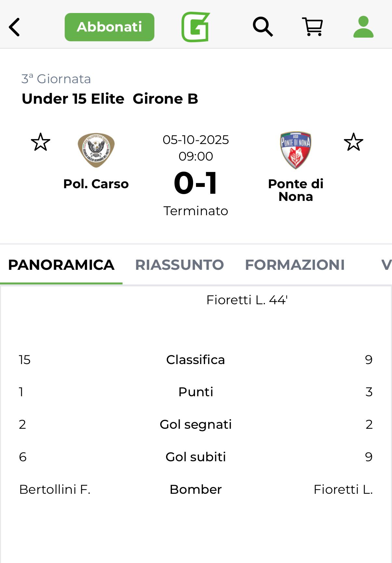This screenshot has height=563, width=392.
Task: Select the PANORAMICA tab
Action: coord(61,265)
